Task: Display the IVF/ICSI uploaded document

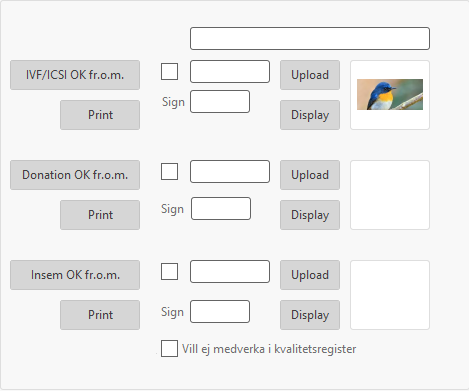Action: 310,115
